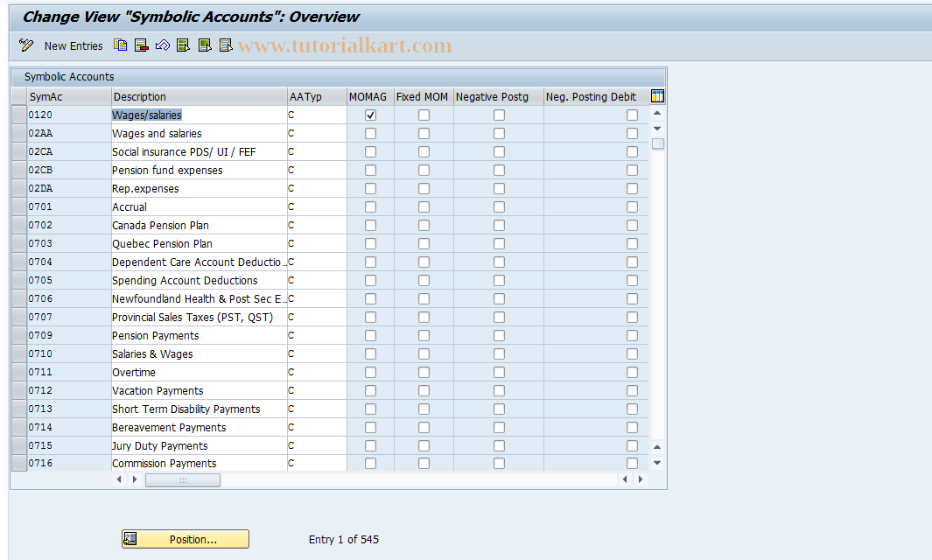Viewport: 932px width, 560px height.
Task: Check Negative Postg for Accrual row
Action: click(500, 206)
